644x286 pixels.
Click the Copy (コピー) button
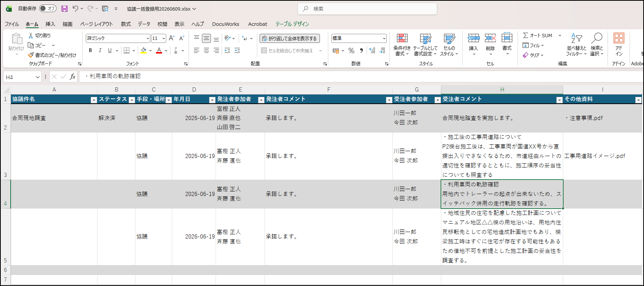(x=37, y=45)
